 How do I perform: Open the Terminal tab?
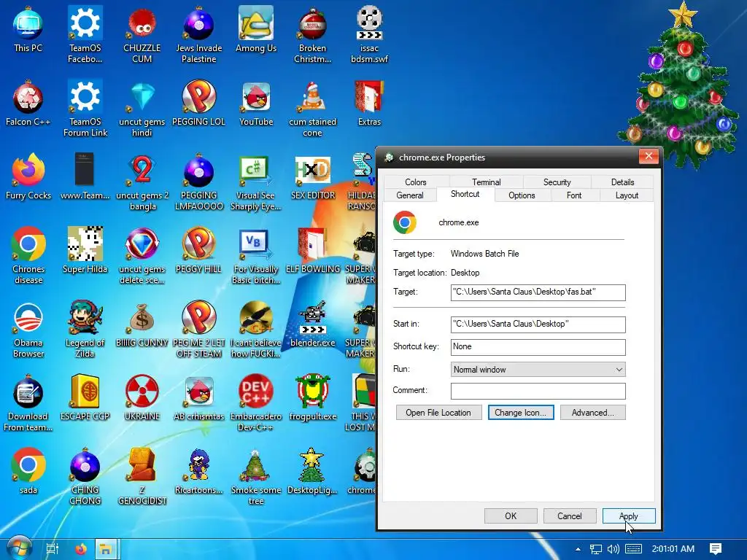pyautogui.click(x=486, y=182)
